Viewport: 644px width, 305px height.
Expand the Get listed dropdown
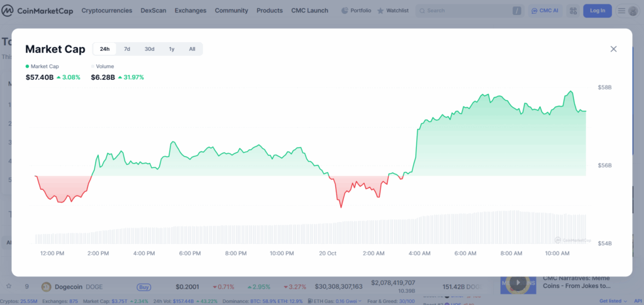click(x=612, y=301)
